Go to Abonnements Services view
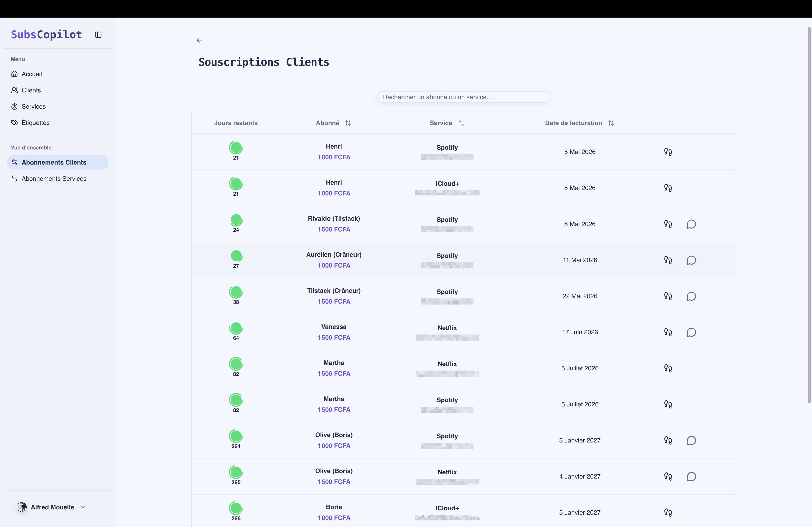Image resolution: width=812 pixels, height=527 pixels. tap(54, 179)
